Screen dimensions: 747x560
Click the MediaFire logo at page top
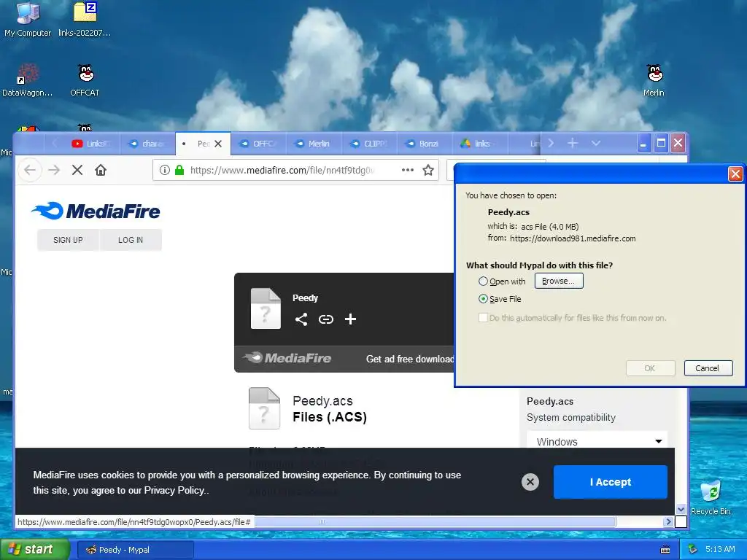(x=96, y=211)
